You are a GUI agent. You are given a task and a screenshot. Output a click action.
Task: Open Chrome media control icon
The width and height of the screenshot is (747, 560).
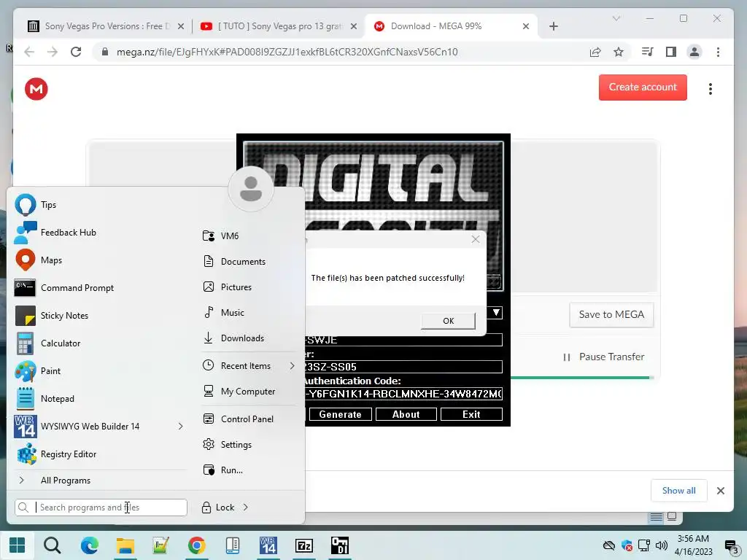tap(647, 52)
